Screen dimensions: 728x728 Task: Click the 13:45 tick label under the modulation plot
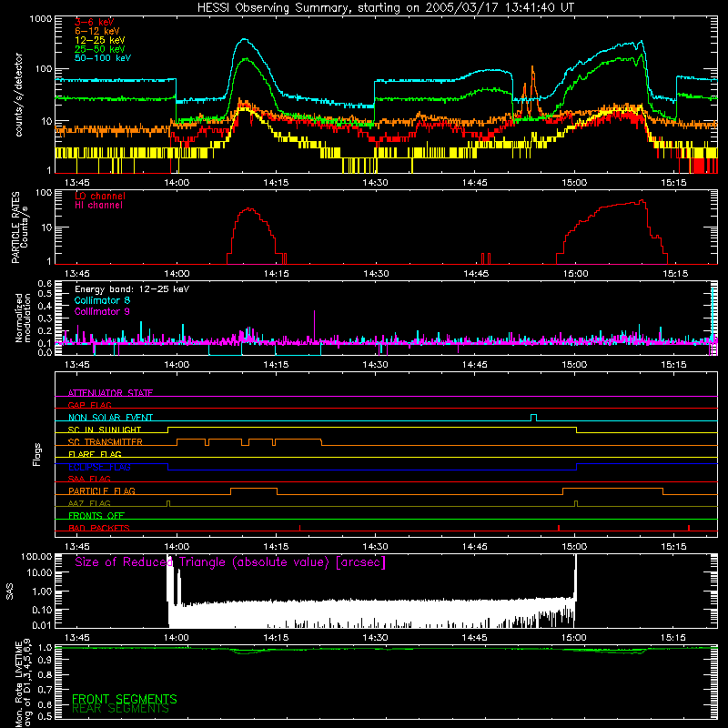click(x=77, y=365)
